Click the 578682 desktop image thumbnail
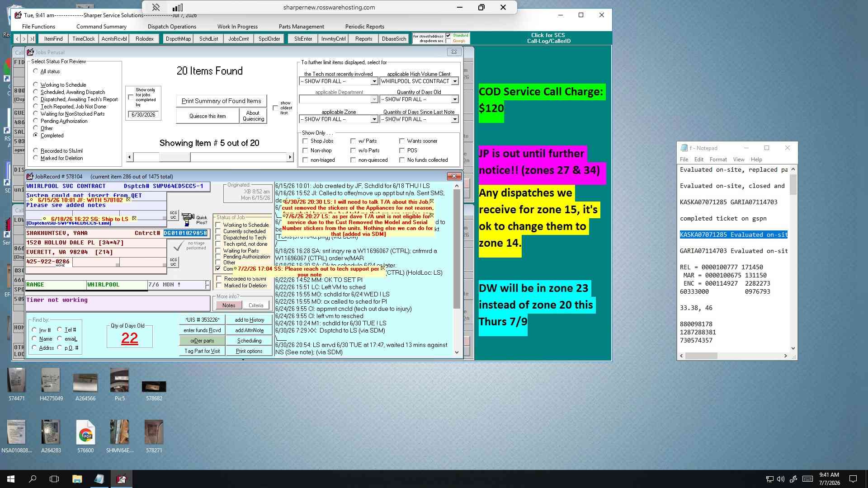The width and height of the screenshot is (868, 488). (154, 386)
